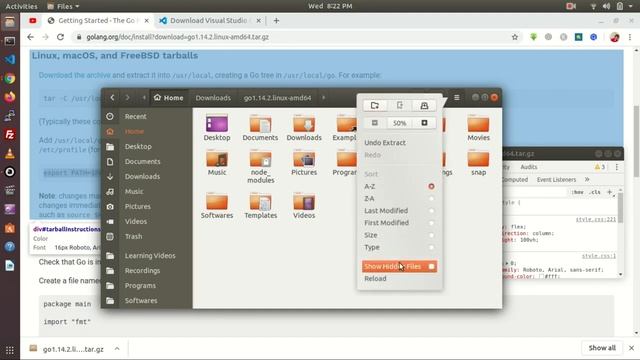Open Chrome three-dot menu

pos(630,37)
